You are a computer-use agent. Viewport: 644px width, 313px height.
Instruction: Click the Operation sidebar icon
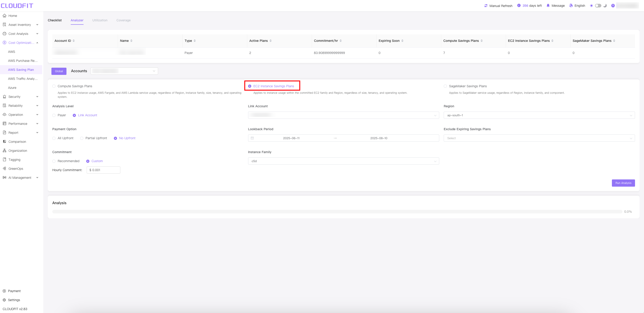tap(4, 115)
